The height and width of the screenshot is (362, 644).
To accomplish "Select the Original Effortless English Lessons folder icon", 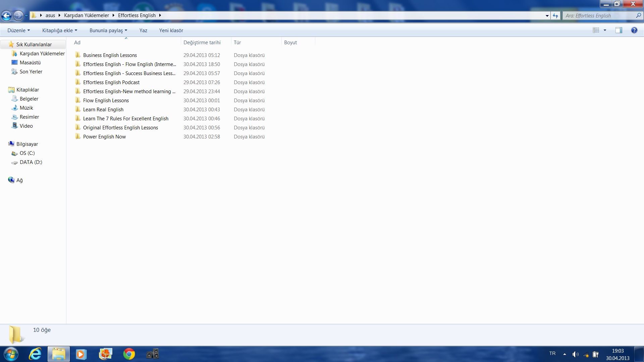I will coord(78,127).
